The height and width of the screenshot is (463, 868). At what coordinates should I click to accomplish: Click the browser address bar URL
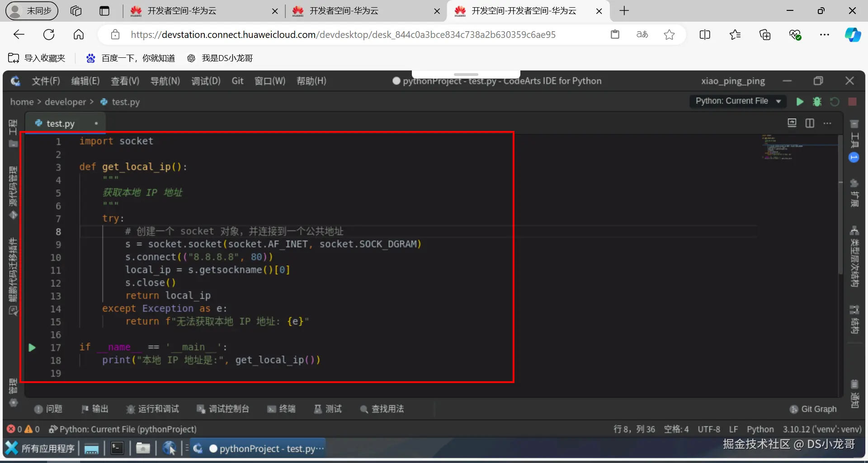click(x=343, y=35)
